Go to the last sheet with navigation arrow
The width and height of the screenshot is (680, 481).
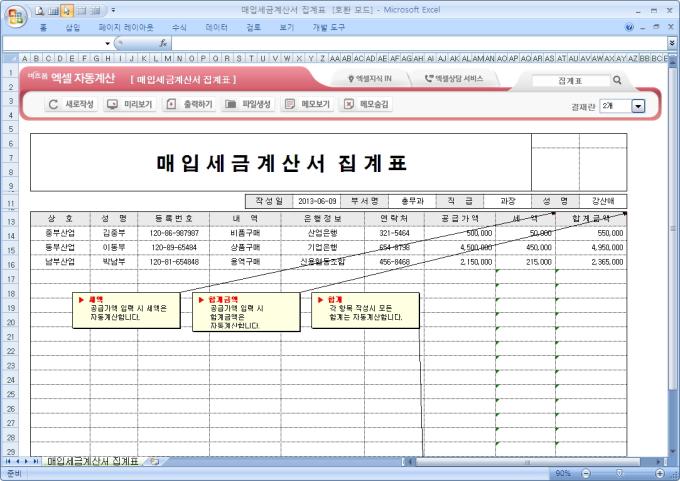pos(36,461)
